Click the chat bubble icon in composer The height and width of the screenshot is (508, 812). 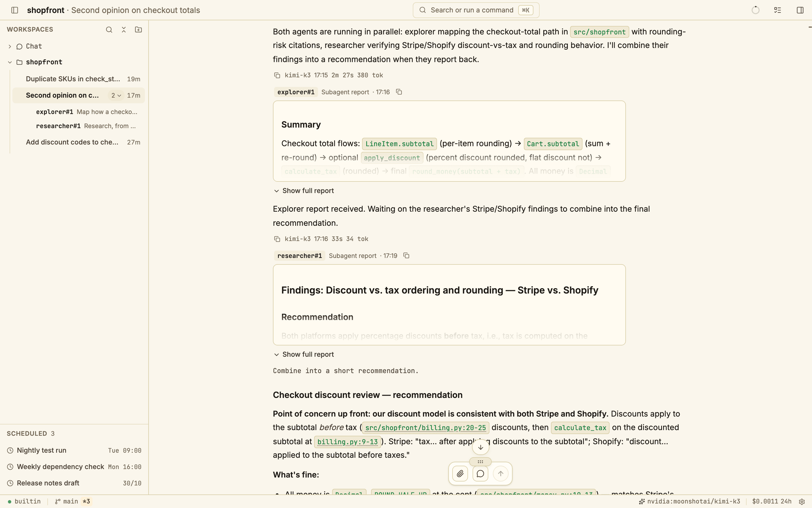480,474
